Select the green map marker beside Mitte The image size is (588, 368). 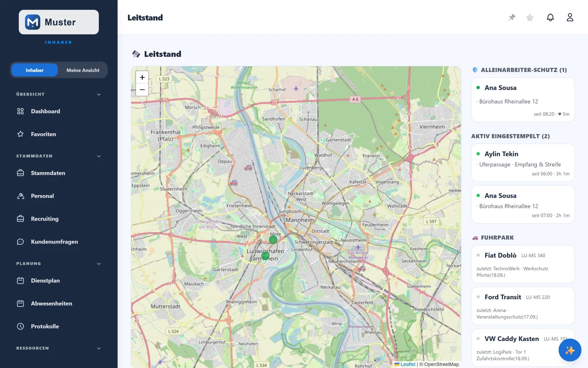[x=273, y=239]
